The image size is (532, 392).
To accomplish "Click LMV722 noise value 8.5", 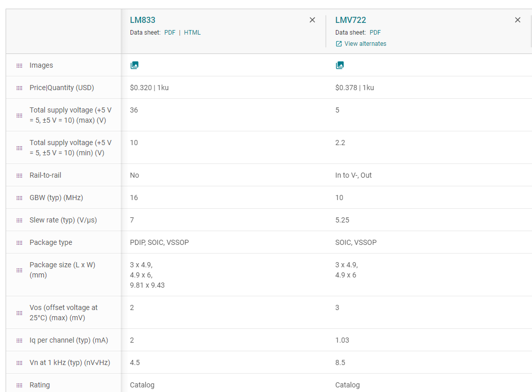I will coord(340,362).
